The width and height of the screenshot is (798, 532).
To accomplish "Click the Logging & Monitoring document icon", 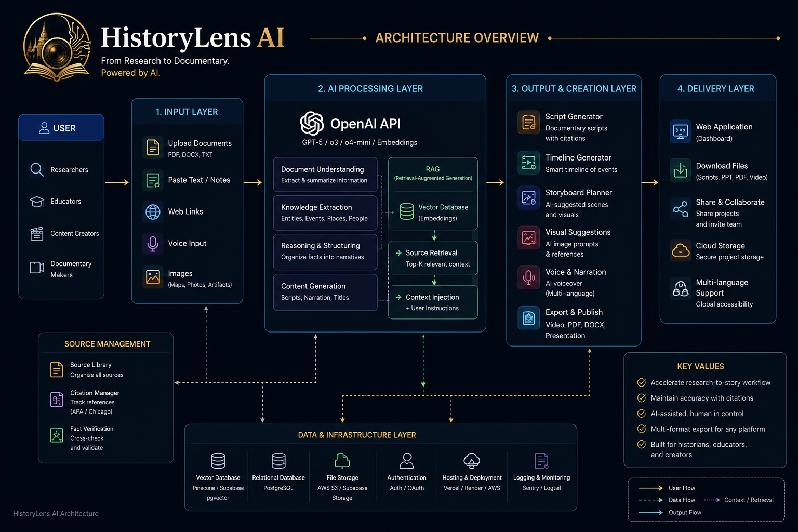I will [x=541, y=461].
